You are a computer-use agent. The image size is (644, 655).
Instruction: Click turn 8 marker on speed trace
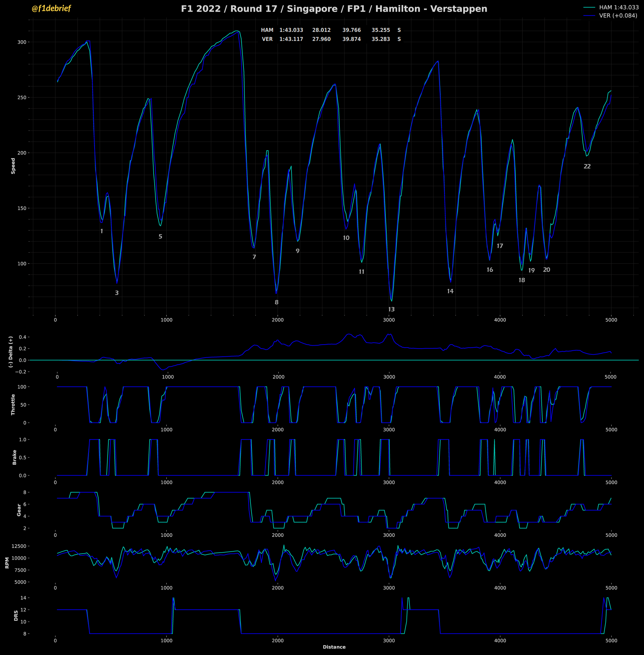click(276, 302)
